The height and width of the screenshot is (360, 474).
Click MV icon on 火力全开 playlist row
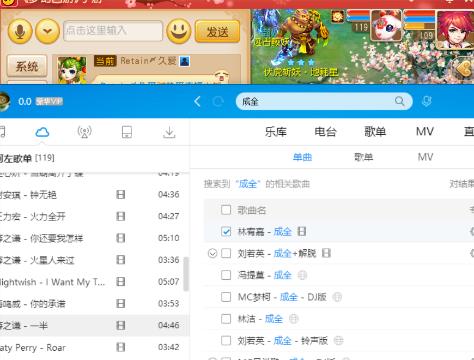coord(121,216)
